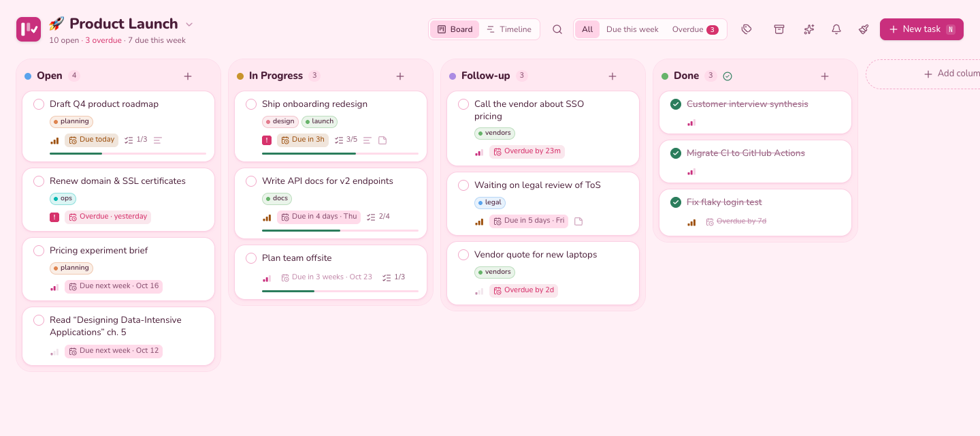Click priority bars on Draft Q4 product roadmap
The width and height of the screenshot is (980, 436).
pyautogui.click(x=54, y=140)
